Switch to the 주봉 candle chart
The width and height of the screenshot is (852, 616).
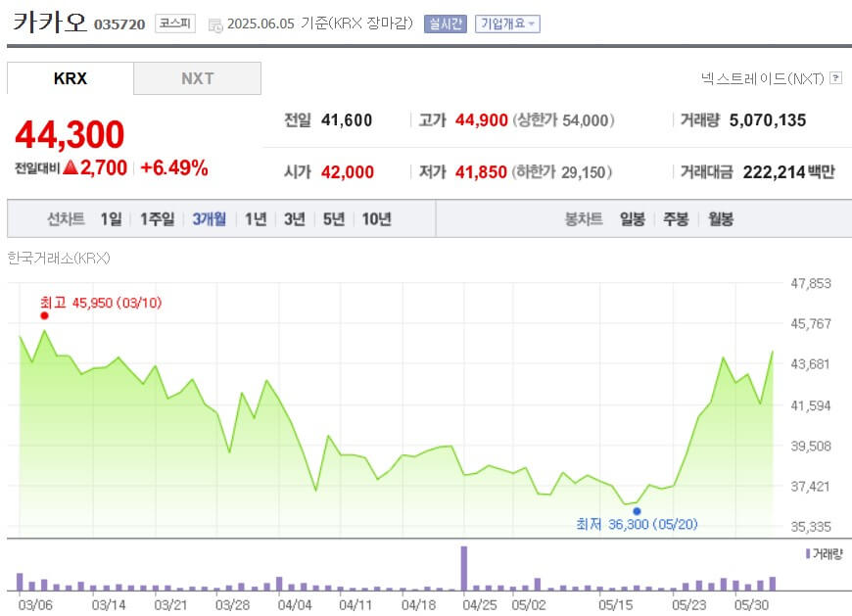click(x=676, y=219)
